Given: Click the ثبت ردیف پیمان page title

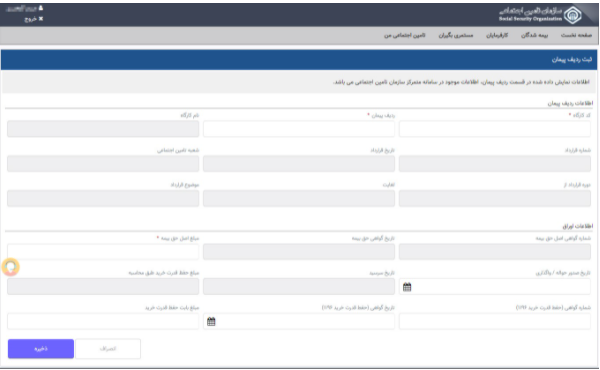Looking at the screenshot, I should click(x=572, y=60).
